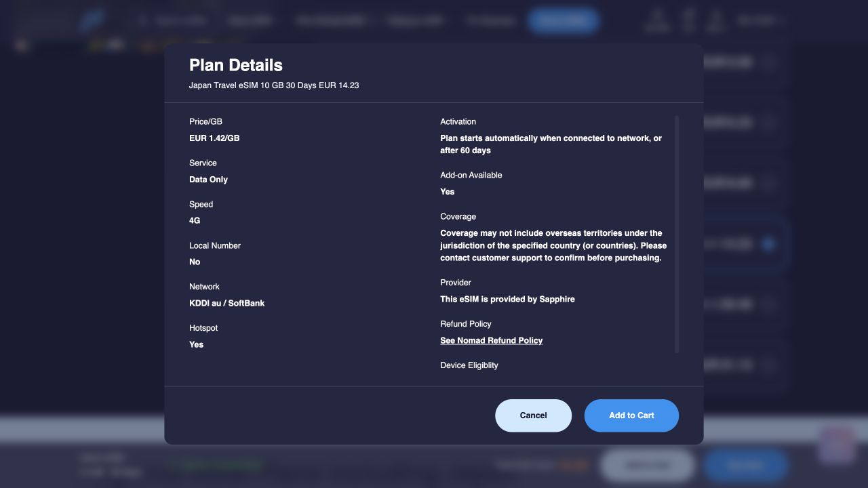Click the "Add-on Available" label
The image size is (868, 488).
pyautogui.click(x=471, y=175)
